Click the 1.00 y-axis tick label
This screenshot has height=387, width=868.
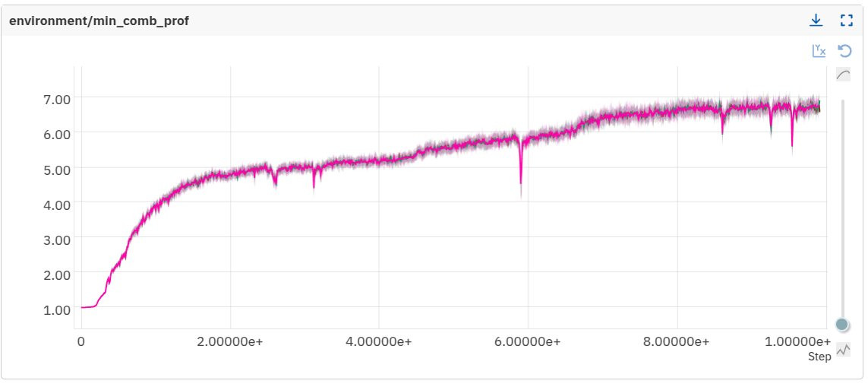click(58, 309)
